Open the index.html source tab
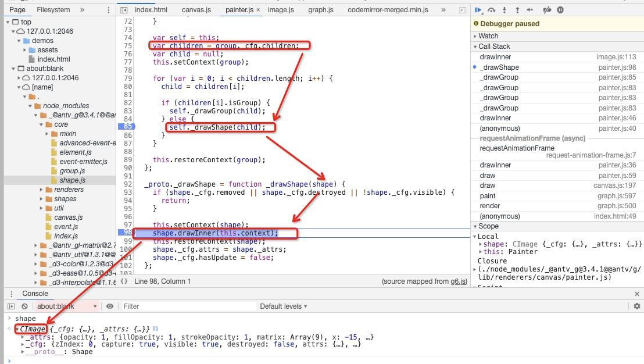The width and height of the screenshot is (644, 364). tap(151, 10)
